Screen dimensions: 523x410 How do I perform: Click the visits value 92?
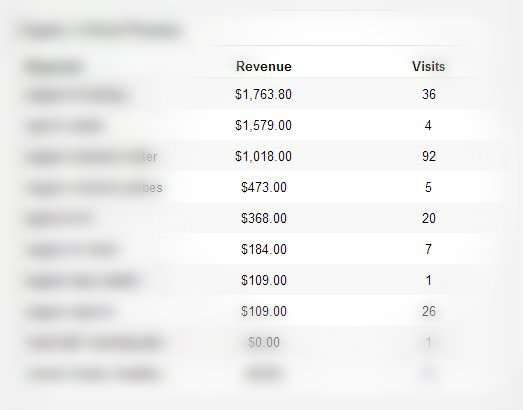point(429,156)
